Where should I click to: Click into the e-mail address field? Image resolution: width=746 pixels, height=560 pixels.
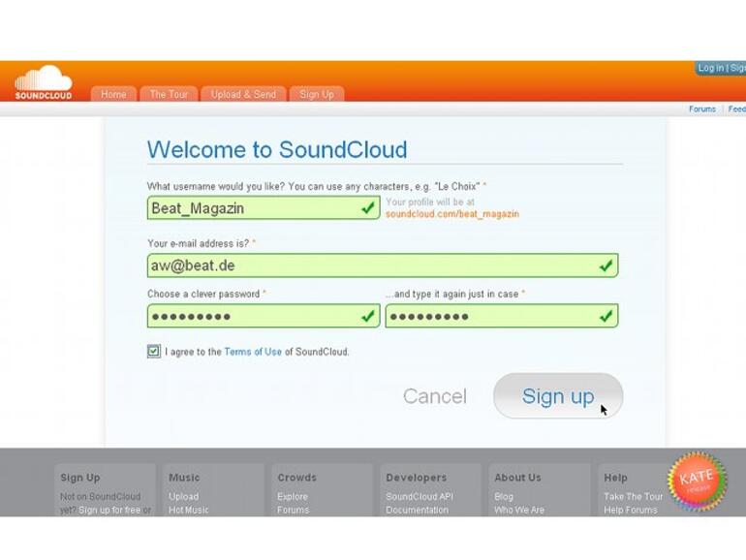(368, 265)
